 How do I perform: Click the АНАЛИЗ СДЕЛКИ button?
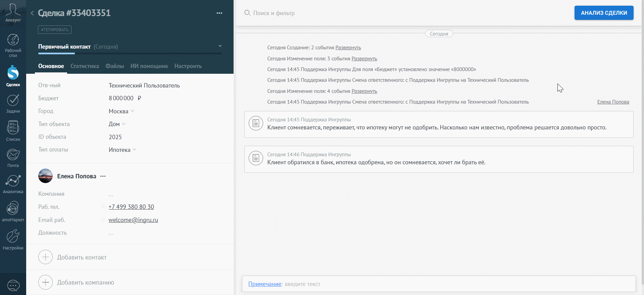point(604,13)
